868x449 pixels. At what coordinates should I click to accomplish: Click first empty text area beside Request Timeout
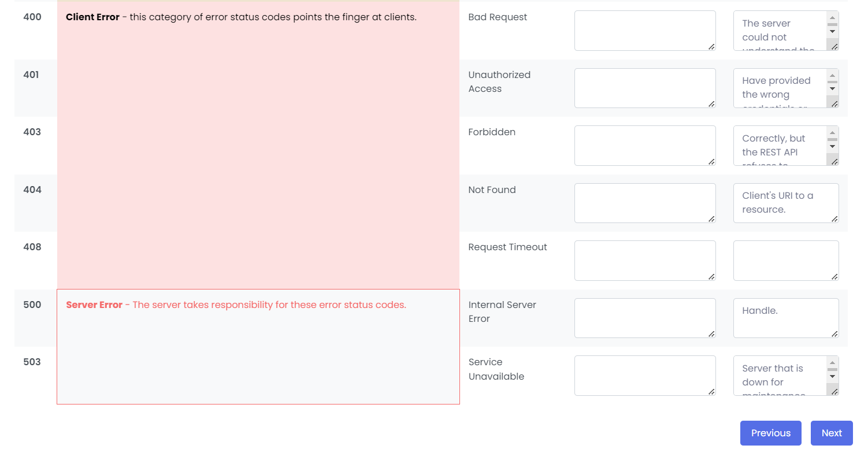tap(645, 261)
